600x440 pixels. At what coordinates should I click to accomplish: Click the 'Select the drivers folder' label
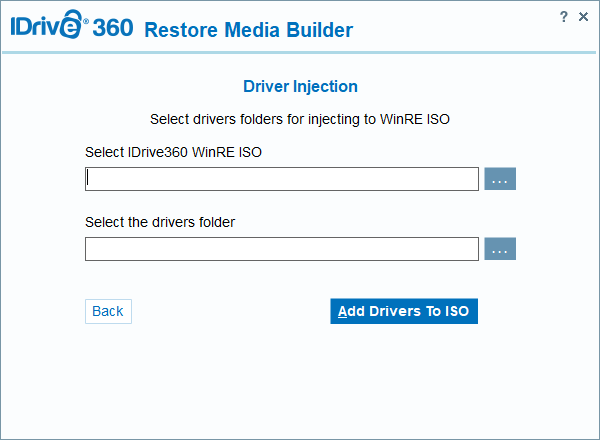coord(160,222)
